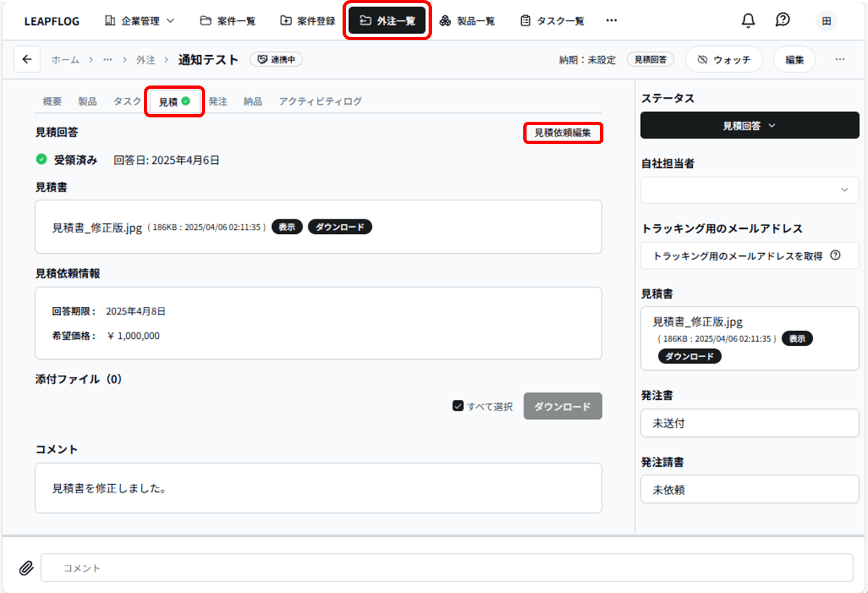The height and width of the screenshot is (593, 868).
Task: Toggle the ウォッチ watch button
Action: [724, 60]
